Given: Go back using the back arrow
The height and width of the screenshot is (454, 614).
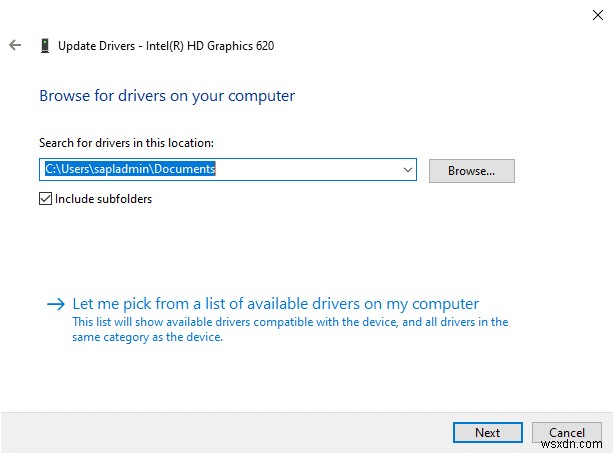Looking at the screenshot, I should tap(15, 45).
